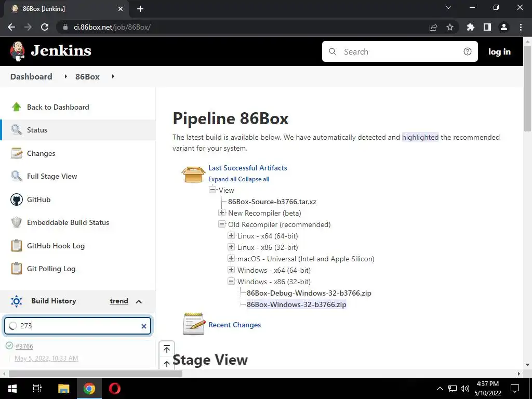
Task: Download 86Box-Windows-32-b3766.zip
Action: (297, 304)
